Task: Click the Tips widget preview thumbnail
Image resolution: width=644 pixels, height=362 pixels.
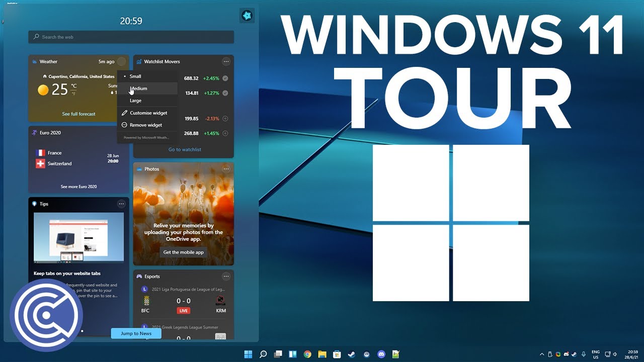Action: 78,238
